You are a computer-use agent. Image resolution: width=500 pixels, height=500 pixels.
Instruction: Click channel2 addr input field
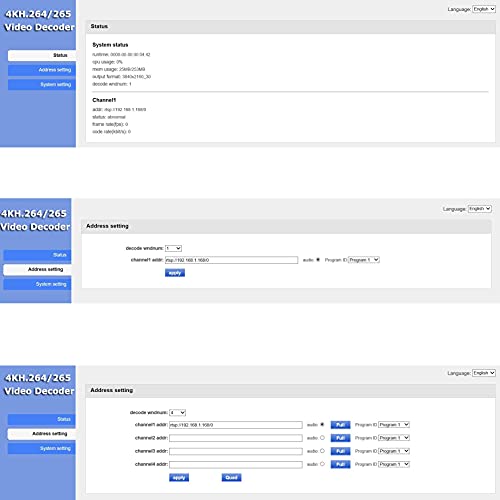click(236, 438)
